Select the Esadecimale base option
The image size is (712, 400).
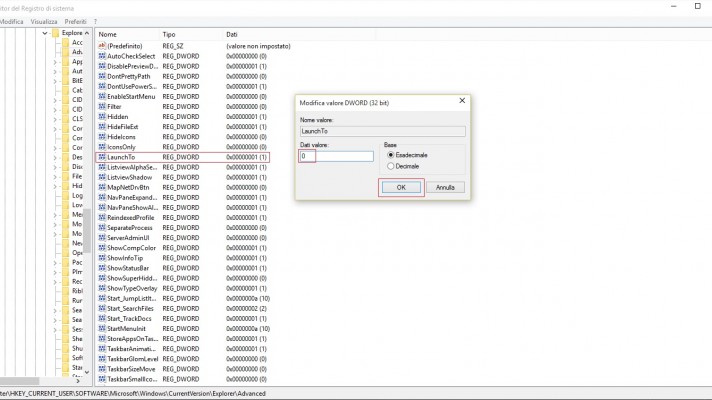pos(390,155)
